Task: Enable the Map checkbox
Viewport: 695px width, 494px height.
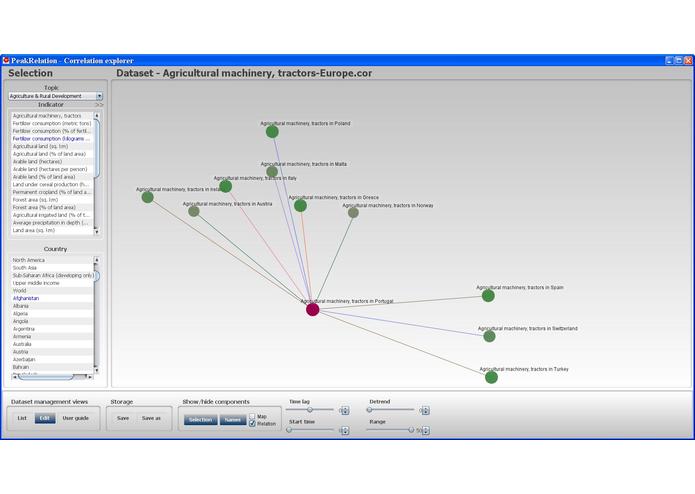Action: pyautogui.click(x=252, y=416)
